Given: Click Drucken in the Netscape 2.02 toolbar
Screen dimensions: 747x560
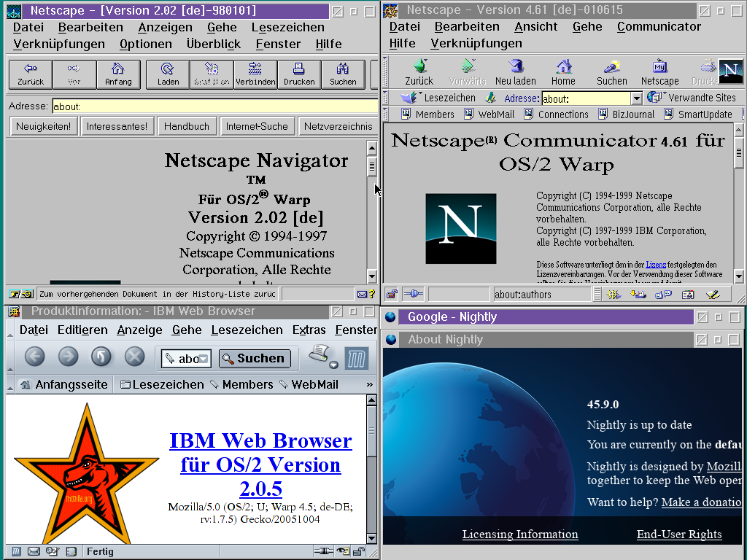Looking at the screenshot, I should click(x=299, y=74).
